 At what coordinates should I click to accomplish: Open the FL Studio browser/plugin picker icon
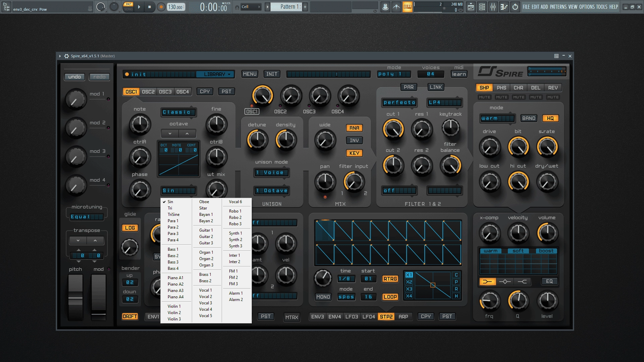coord(6,6)
